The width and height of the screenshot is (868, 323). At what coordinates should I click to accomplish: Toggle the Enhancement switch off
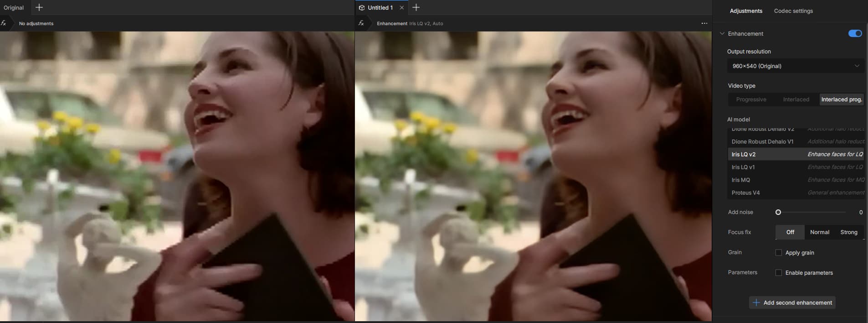pos(855,33)
